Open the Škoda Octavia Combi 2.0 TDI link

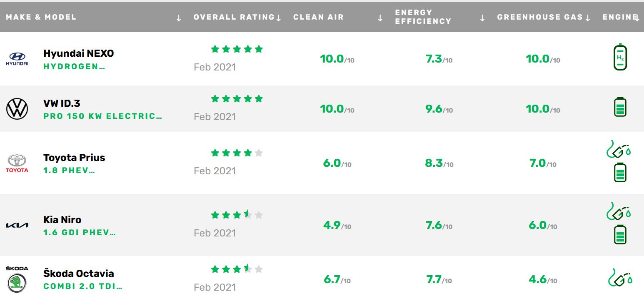[x=83, y=287]
